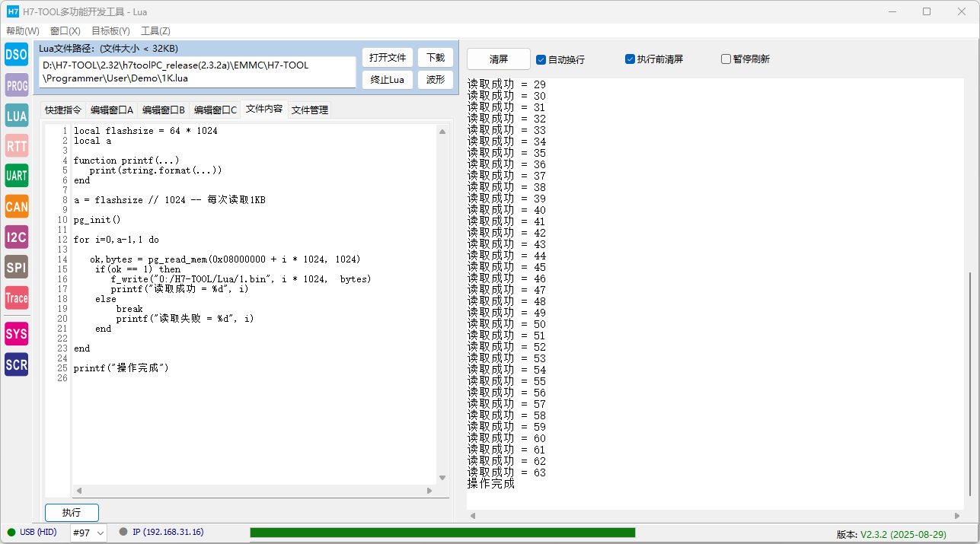This screenshot has height=544, width=980.
Task: Click output log horizontal scroll left arrow
Action: [x=473, y=516]
